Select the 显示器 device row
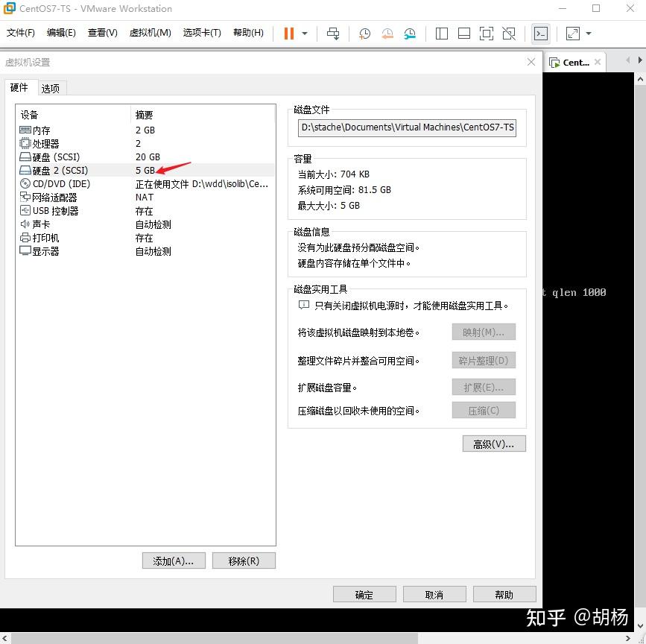The height and width of the screenshot is (644, 646). click(145, 251)
